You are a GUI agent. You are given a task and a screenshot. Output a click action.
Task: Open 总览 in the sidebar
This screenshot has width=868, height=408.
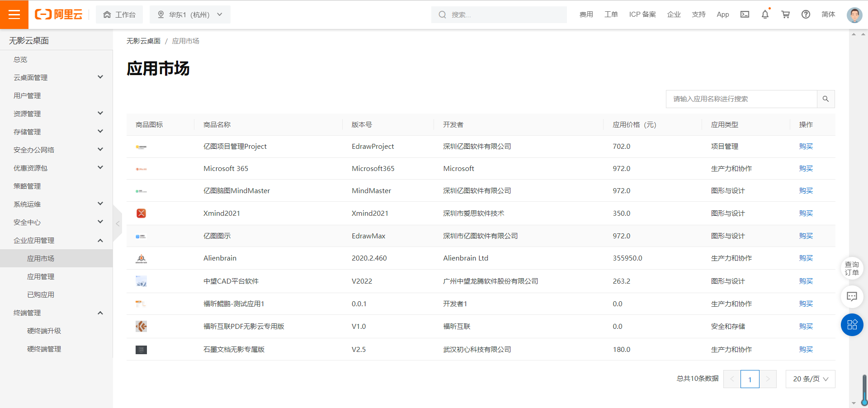coord(56,59)
